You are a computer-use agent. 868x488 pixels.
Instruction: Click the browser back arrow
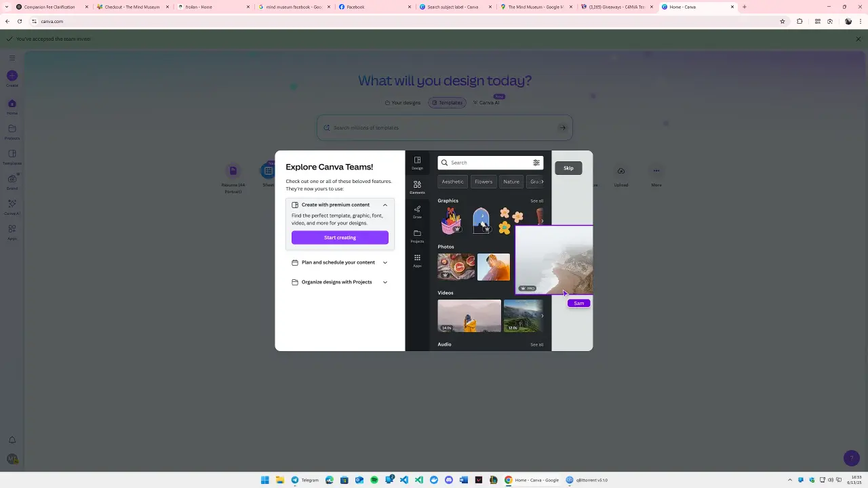tap(7, 21)
